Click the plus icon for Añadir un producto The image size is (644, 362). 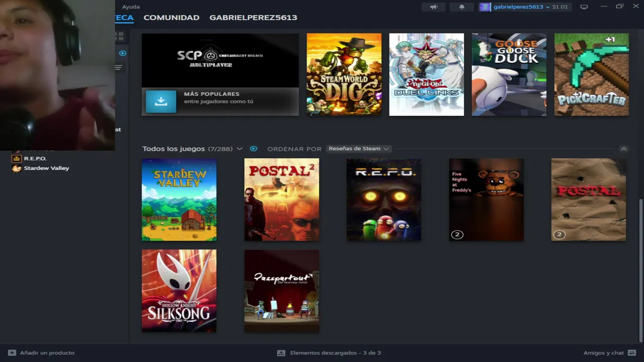12,353
